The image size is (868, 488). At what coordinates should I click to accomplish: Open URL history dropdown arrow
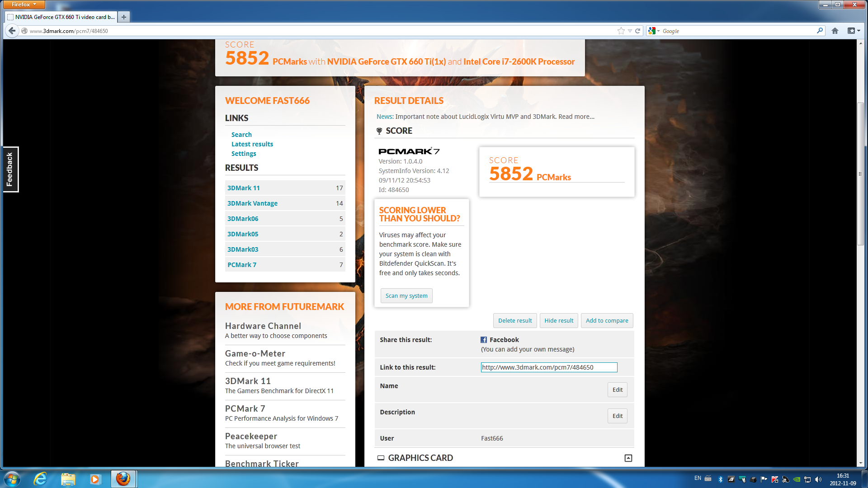[630, 31]
